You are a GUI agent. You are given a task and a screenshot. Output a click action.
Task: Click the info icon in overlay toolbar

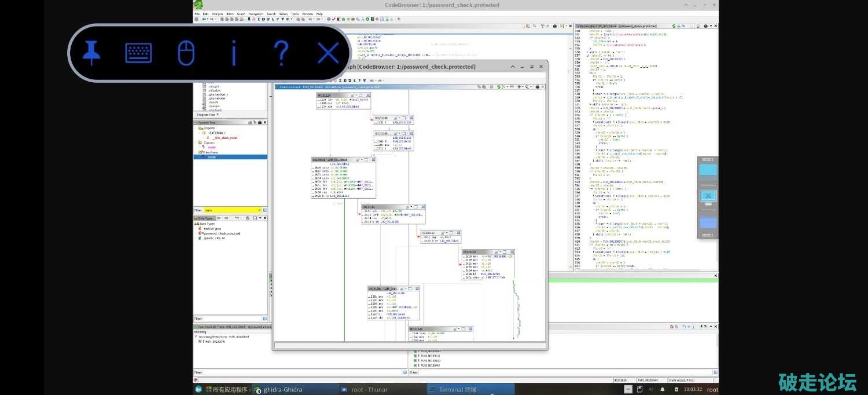point(234,54)
